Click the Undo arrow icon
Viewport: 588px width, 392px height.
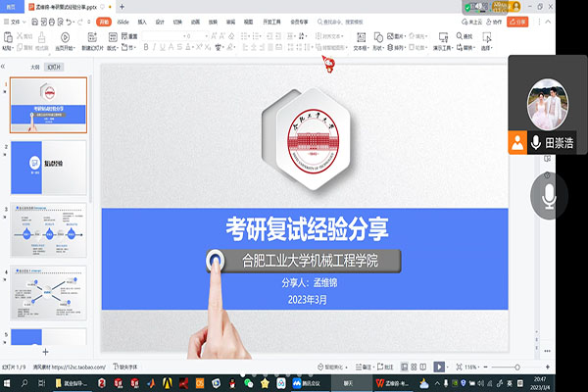click(x=69, y=23)
